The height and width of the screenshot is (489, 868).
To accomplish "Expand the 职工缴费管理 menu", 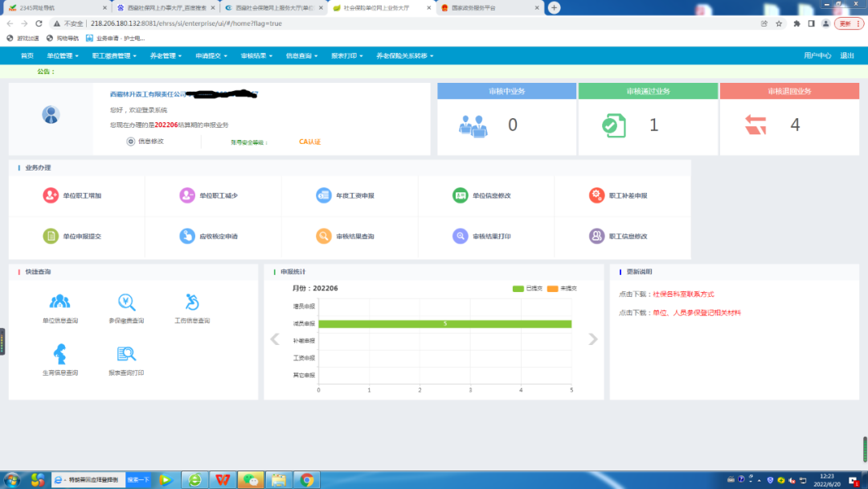I will [114, 55].
